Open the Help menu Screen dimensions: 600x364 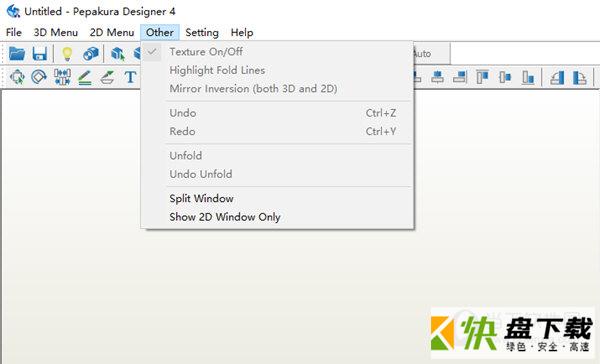[x=242, y=33]
